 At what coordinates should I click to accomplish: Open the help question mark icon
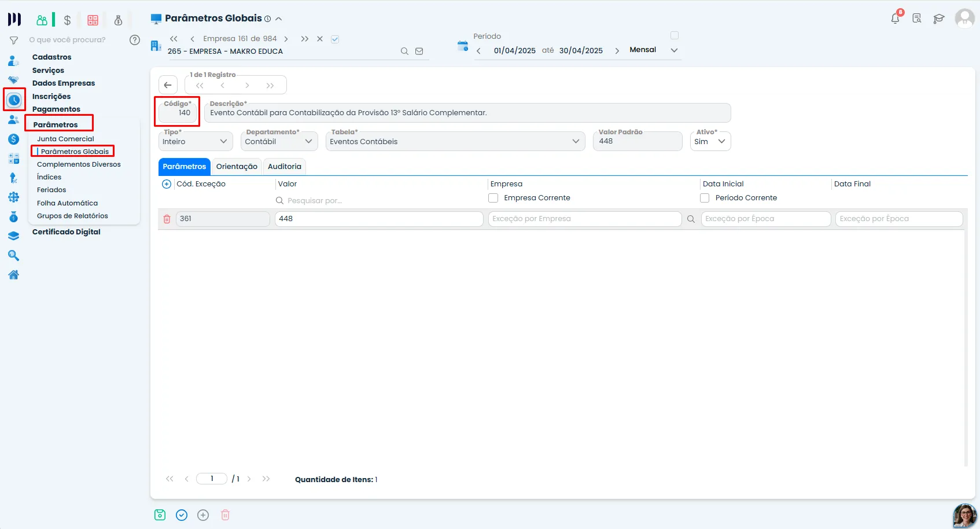tap(135, 40)
